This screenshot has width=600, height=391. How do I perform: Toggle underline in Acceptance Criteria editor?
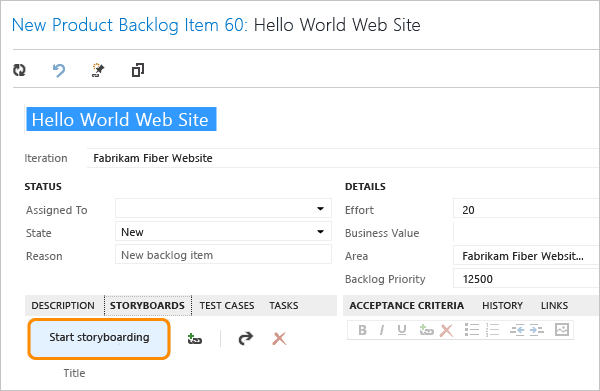401,330
